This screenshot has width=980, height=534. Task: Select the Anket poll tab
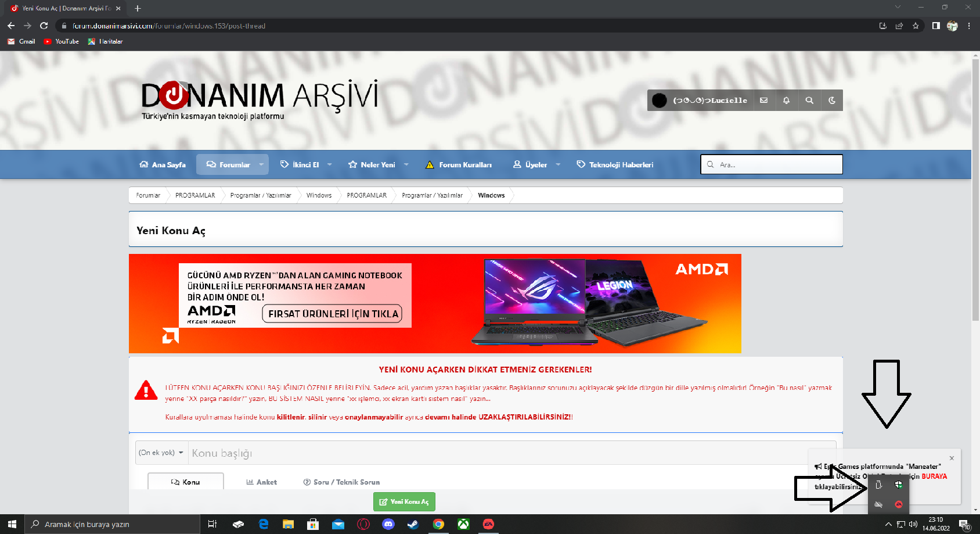pyautogui.click(x=261, y=482)
